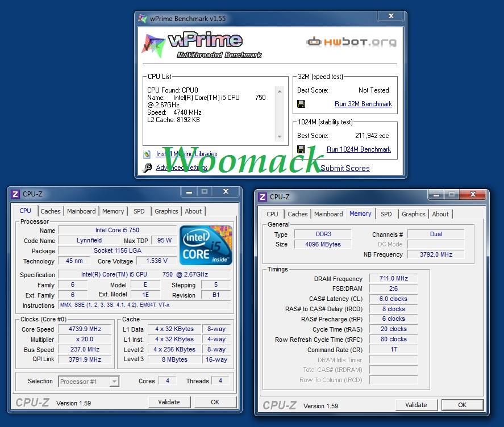Click Row Refresh Cycle Time 80 clocks

pos(393,340)
